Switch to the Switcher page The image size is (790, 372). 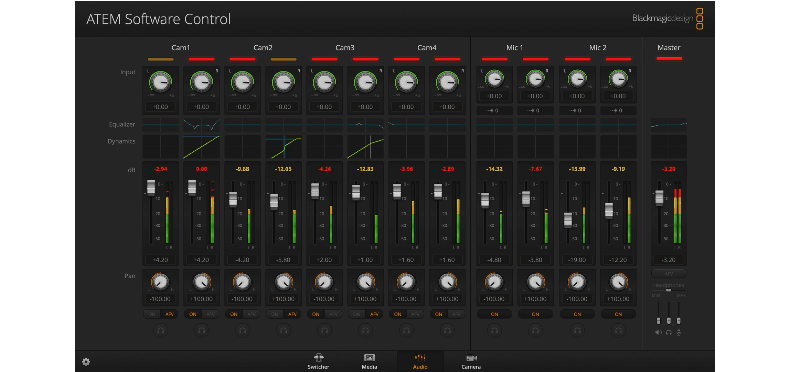pyautogui.click(x=318, y=361)
